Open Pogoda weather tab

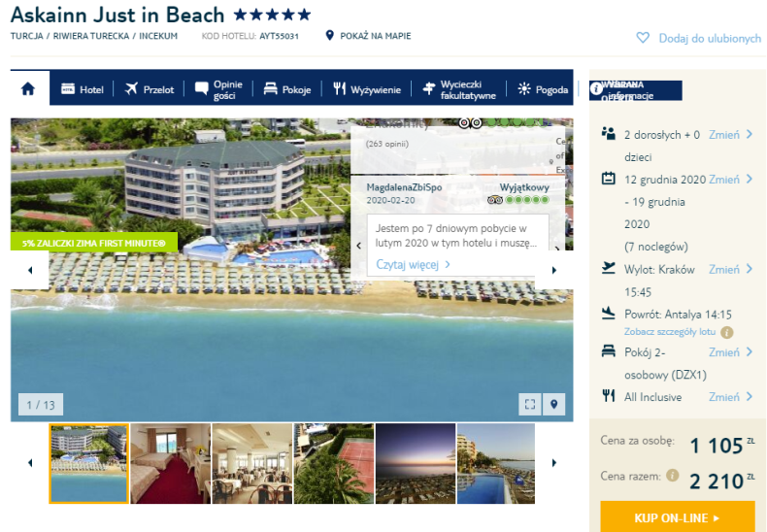pos(543,89)
